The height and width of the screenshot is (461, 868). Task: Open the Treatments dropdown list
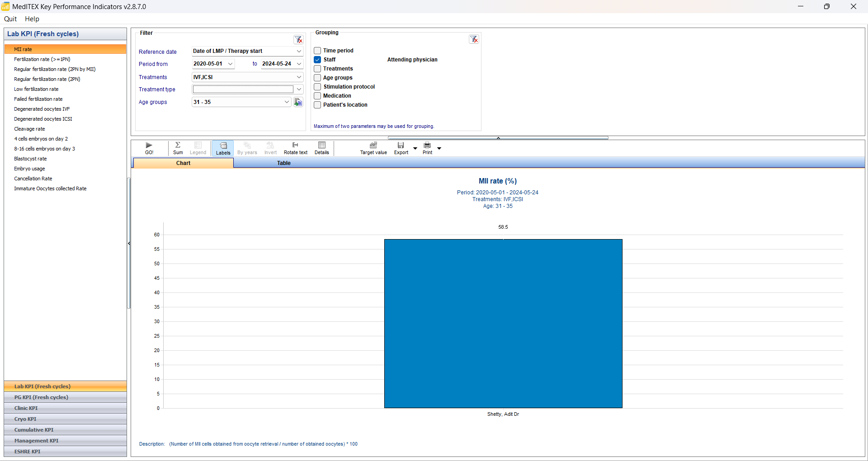[x=299, y=77]
